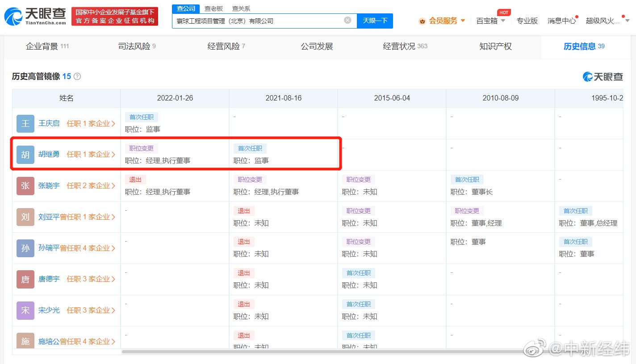
Task: Open the 经营风险 tab
Action: tap(226, 46)
